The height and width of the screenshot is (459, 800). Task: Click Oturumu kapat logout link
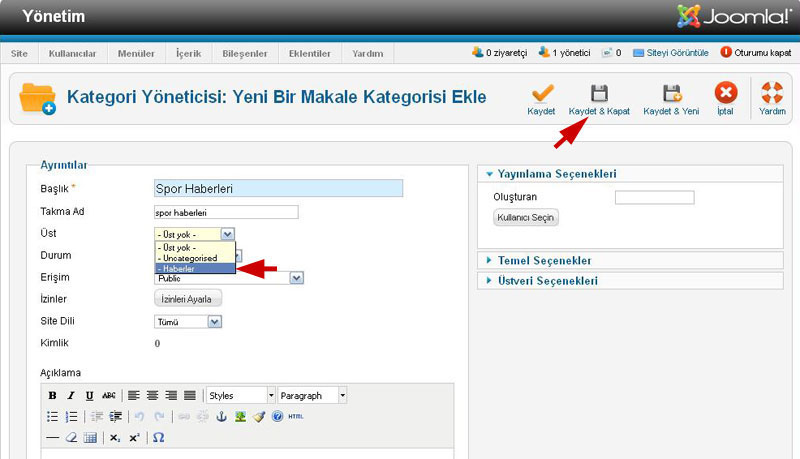pos(756,53)
